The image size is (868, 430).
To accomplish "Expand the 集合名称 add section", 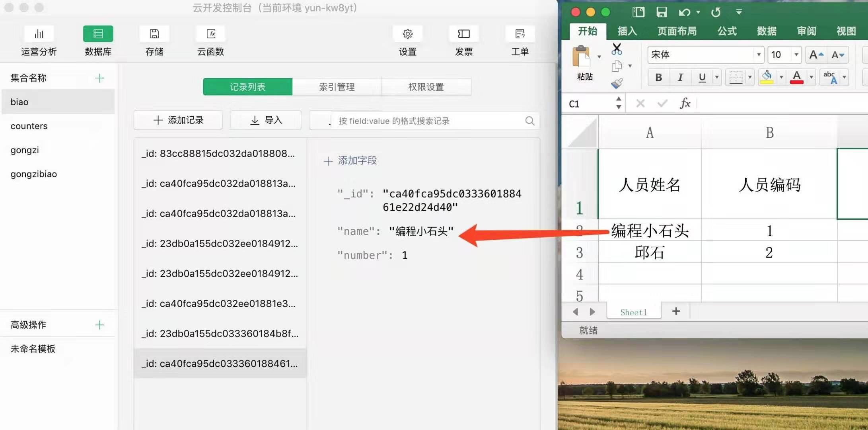I will coord(99,78).
